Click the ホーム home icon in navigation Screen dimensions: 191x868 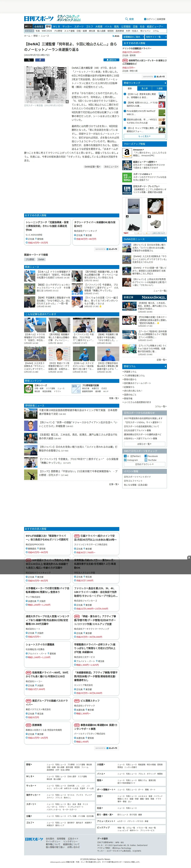(28, 26)
